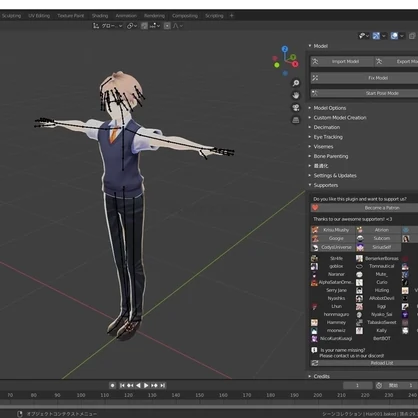Expand the Visemes panel

321,147
